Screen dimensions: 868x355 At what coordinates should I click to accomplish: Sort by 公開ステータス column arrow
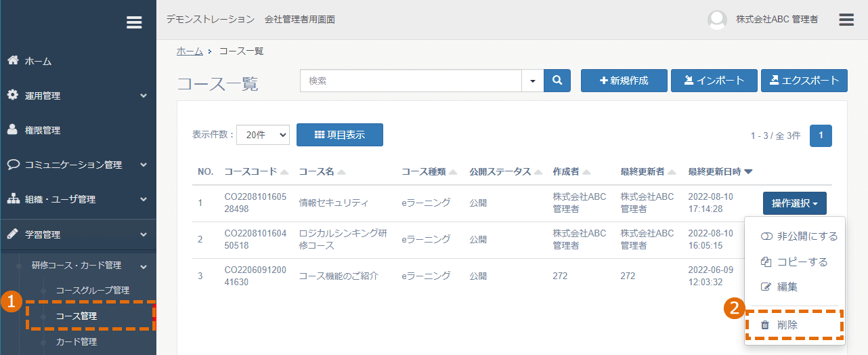coord(538,172)
